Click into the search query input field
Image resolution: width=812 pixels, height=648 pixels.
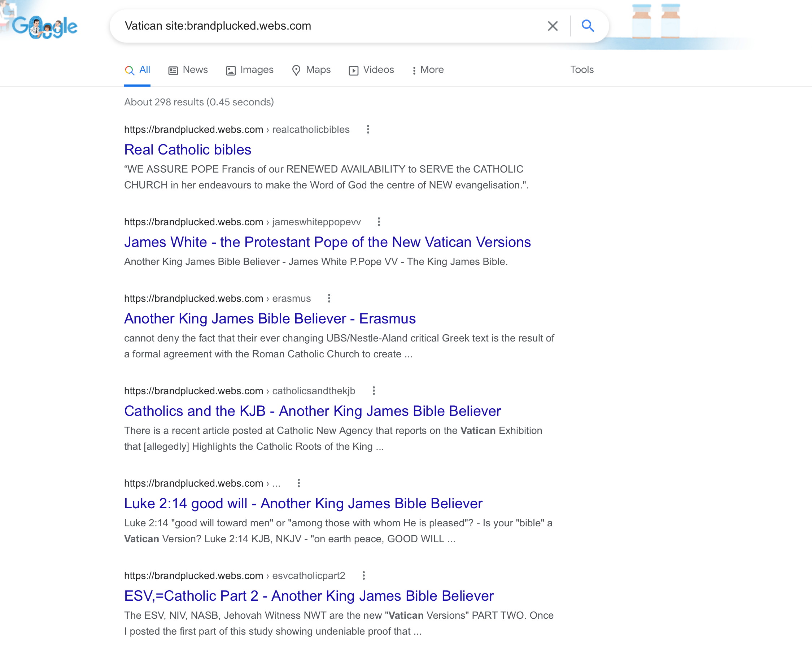tap(331, 26)
